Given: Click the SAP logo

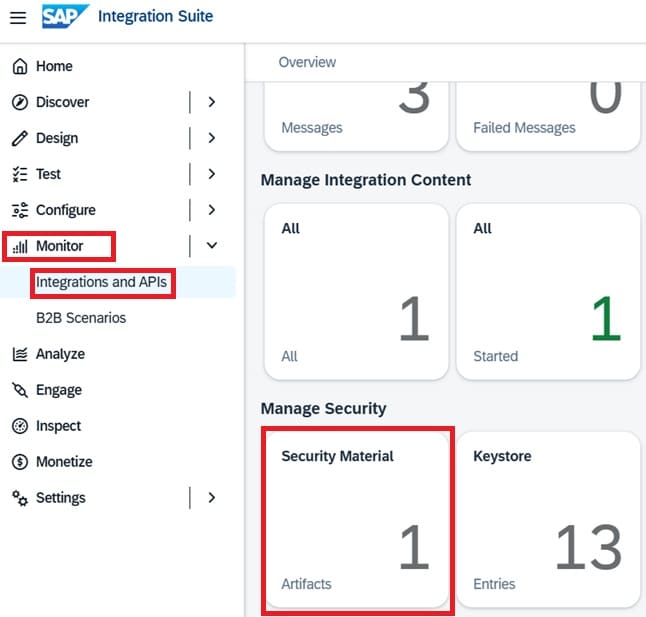Looking at the screenshot, I should (x=65, y=17).
